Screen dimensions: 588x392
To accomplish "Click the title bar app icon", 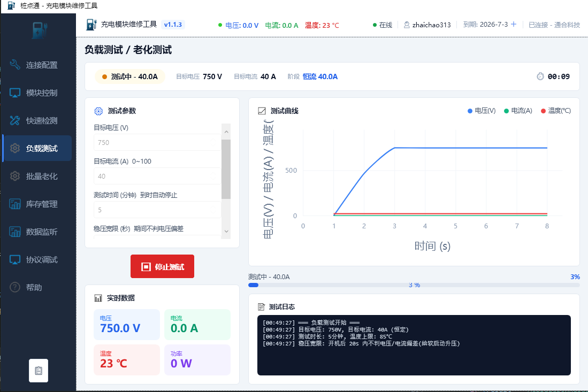I will click(x=11, y=6).
